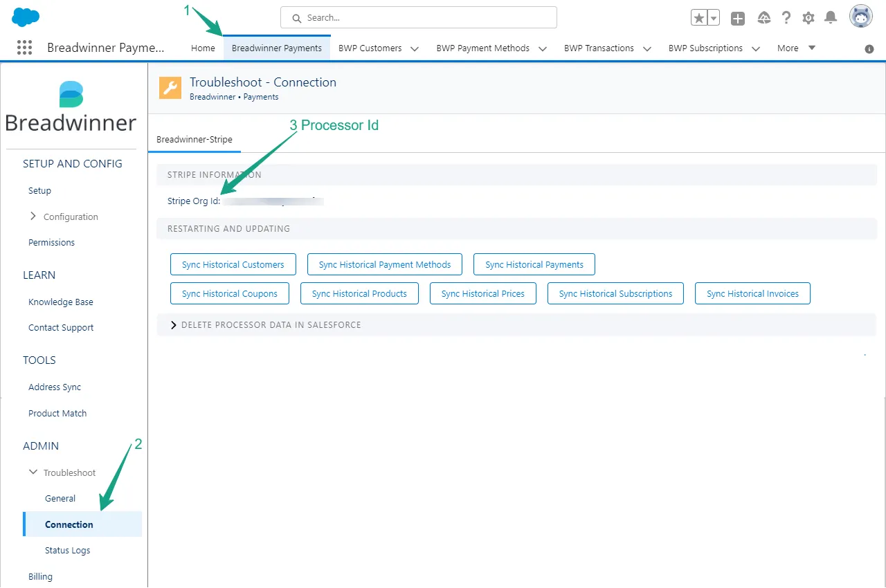Click Sync Historical Customers button
This screenshot has width=886, height=588.
[x=233, y=264]
